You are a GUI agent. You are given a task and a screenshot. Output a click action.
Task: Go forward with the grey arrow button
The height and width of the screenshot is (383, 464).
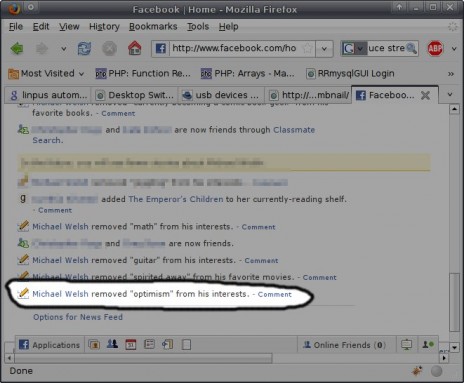(42, 49)
